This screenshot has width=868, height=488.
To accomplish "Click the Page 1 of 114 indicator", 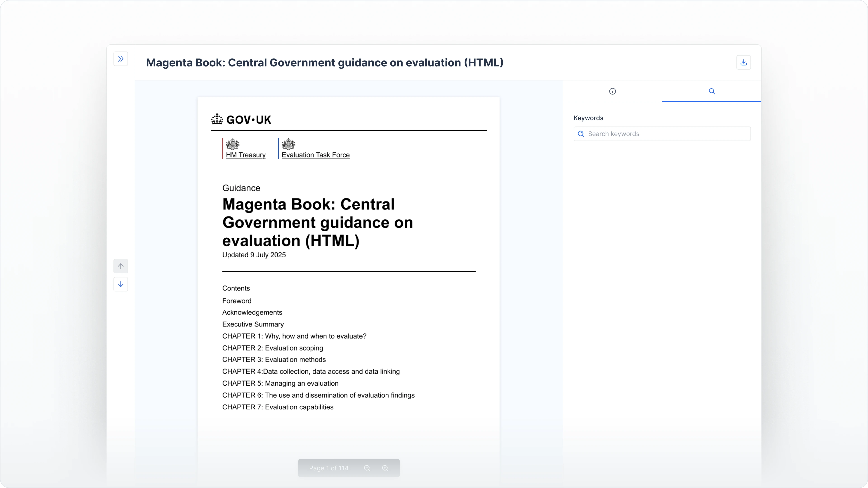I will [328, 468].
